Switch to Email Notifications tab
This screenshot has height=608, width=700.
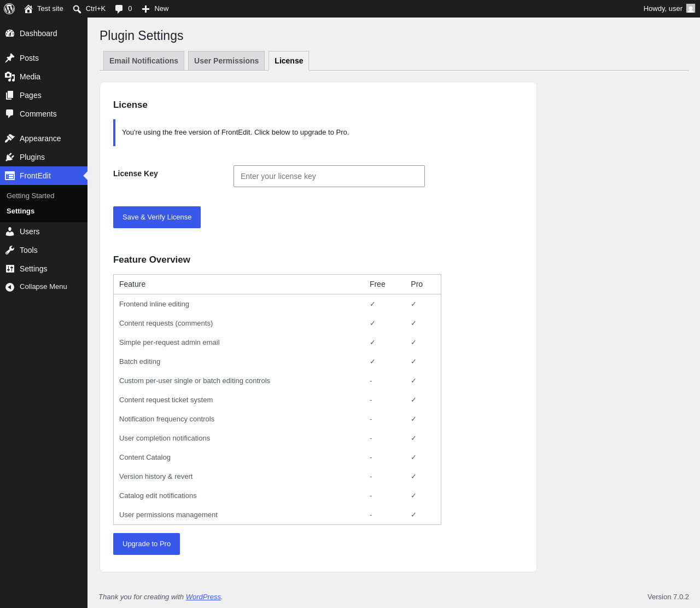point(144,61)
